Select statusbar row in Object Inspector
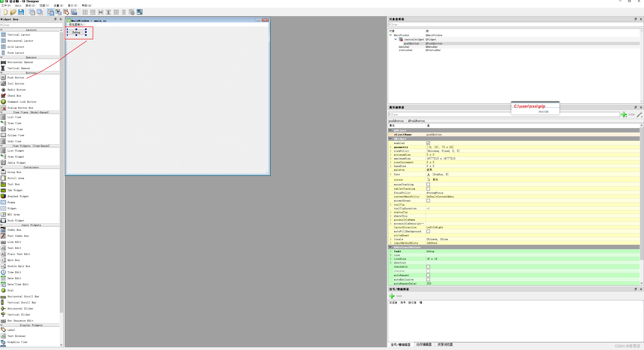The width and height of the screenshot is (644, 350). [x=514, y=50]
